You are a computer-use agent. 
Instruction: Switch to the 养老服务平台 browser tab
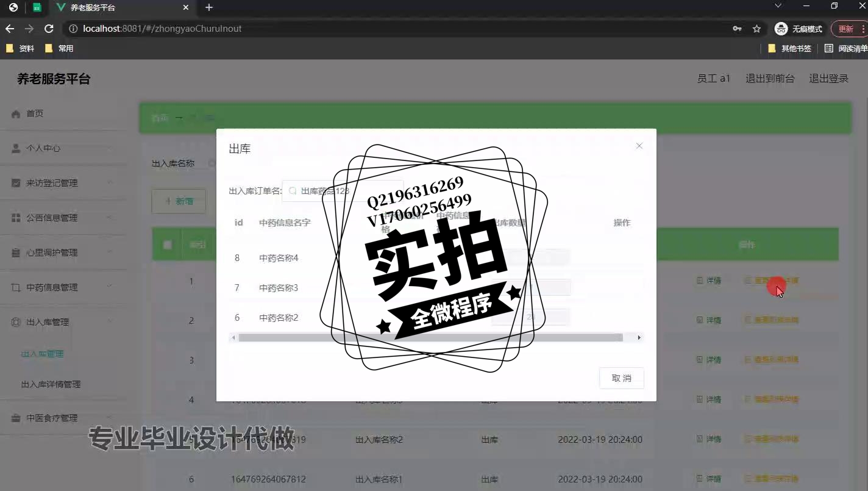pos(122,8)
